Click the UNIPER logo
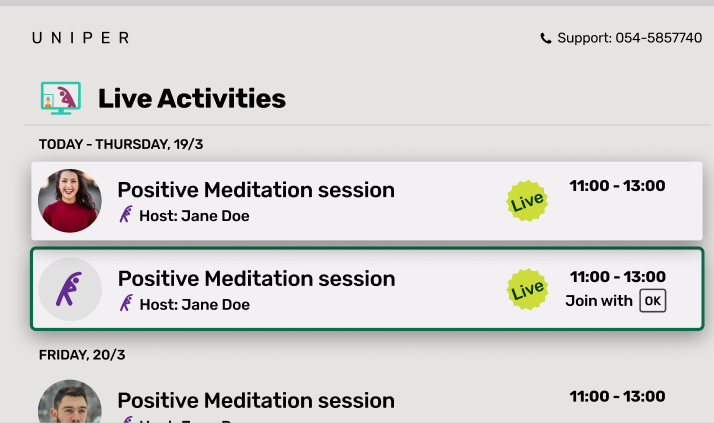The height and width of the screenshot is (424, 714). (80, 38)
